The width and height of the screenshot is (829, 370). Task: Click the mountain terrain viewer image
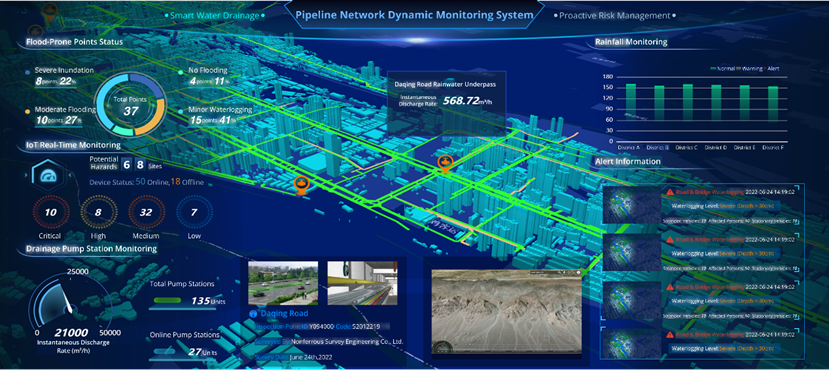[x=506, y=312]
